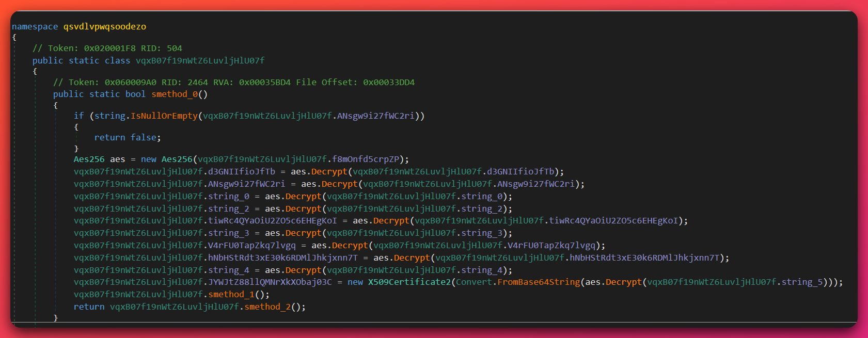This screenshot has width=868, height=338.
Task: Click string_0 on the left of assignment
Action: (229, 196)
